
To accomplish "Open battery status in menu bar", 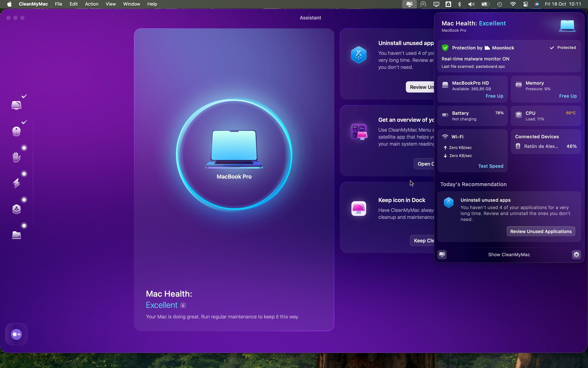I will (x=486, y=4).
